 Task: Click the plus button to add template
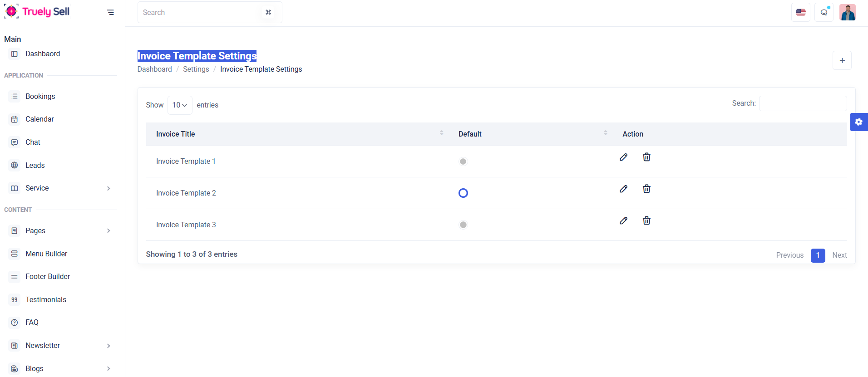tap(842, 60)
